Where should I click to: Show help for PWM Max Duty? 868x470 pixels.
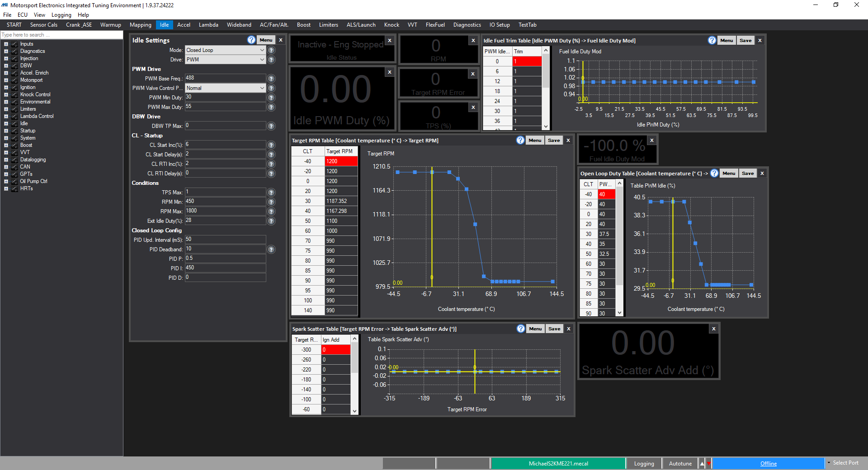(x=271, y=107)
